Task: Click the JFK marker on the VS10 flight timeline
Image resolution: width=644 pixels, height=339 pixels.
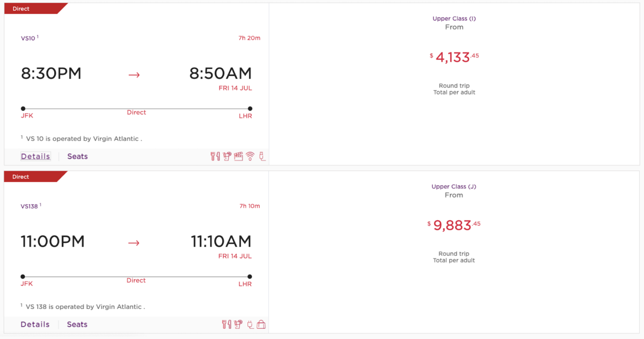Action: (x=23, y=108)
